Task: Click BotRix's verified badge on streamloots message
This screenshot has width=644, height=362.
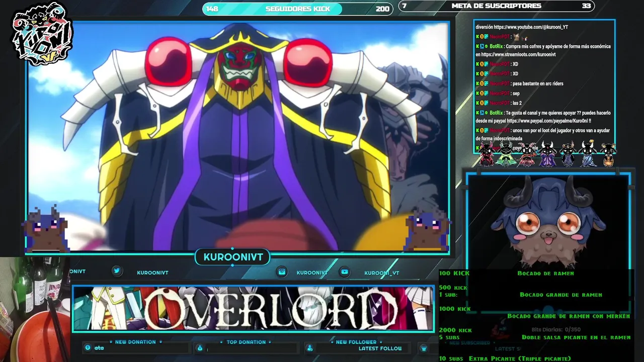Action: [x=486, y=46]
